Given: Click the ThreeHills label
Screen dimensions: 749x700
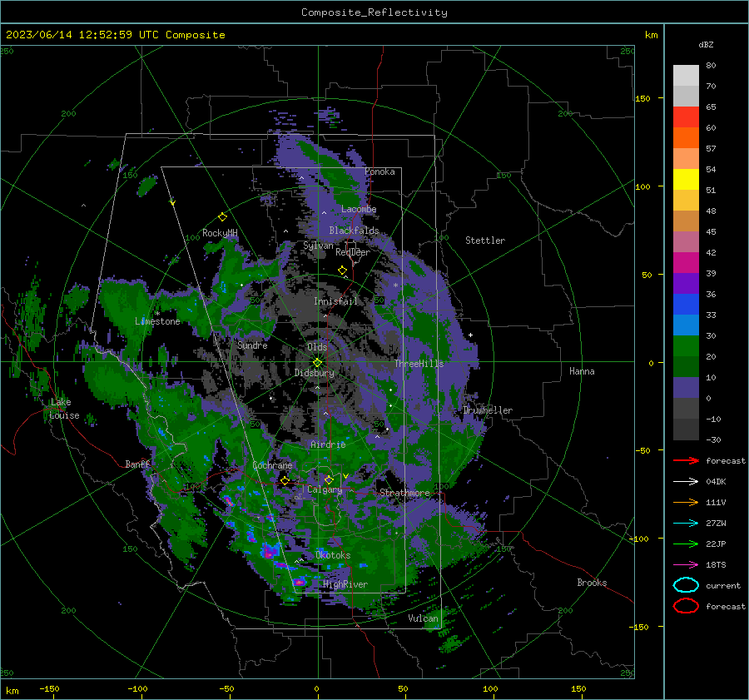Looking at the screenshot, I should (419, 364).
